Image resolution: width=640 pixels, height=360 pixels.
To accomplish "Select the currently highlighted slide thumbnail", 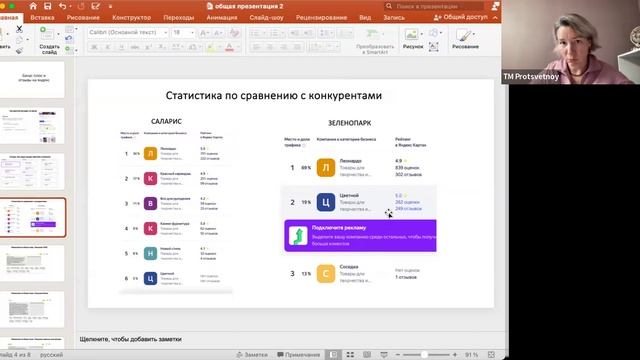I will (33, 218).
